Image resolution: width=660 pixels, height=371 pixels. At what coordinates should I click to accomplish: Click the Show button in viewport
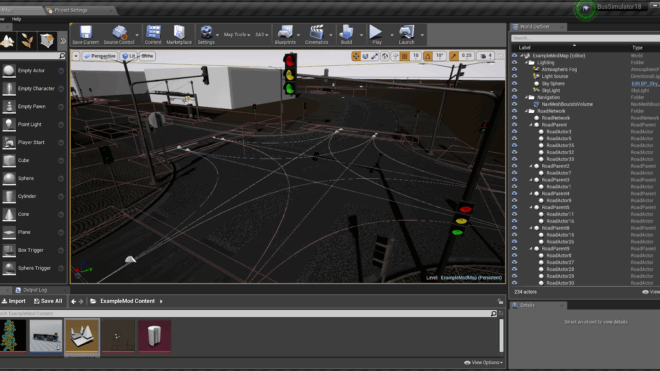pos(147,56)
